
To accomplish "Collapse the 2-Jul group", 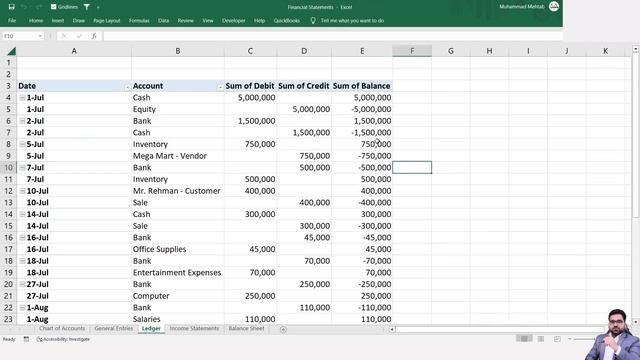I will [22, 121].
